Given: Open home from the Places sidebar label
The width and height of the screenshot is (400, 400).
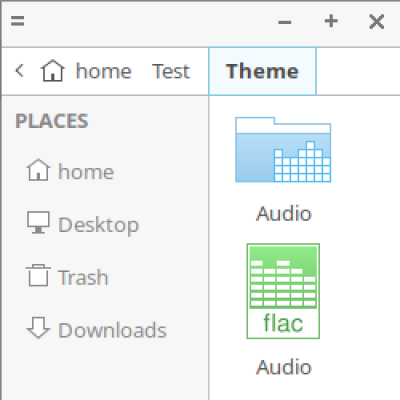Looking at the screenshot, I should 86,172.
